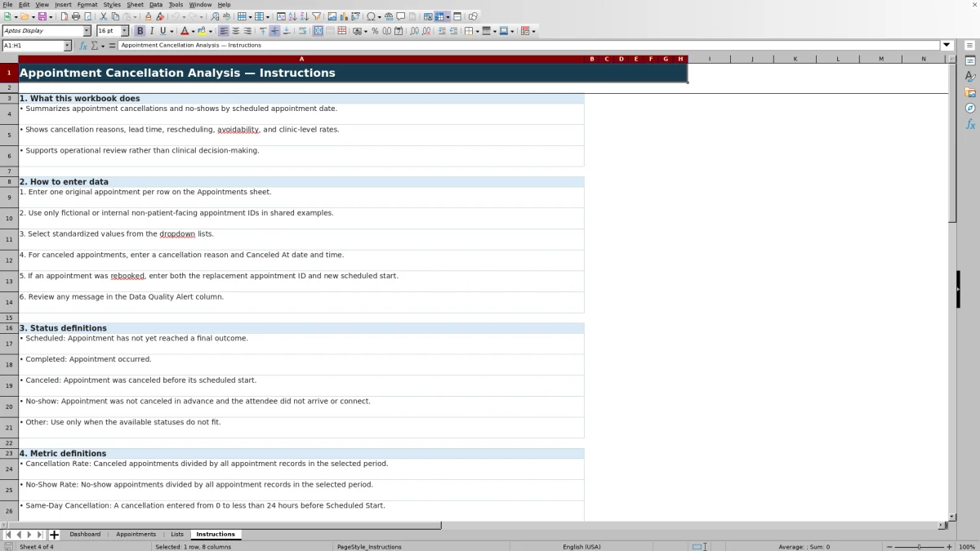Click the Cut scissors icon
The height and width of the screenshot is (551, 980).
tap(103, 16)
